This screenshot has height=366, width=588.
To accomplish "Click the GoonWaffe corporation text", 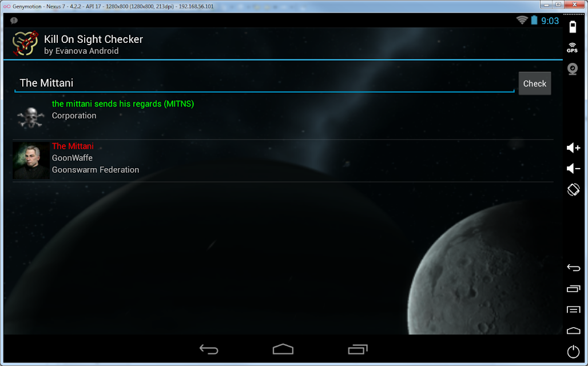I will pyautogui.click(x=72, y=158).
